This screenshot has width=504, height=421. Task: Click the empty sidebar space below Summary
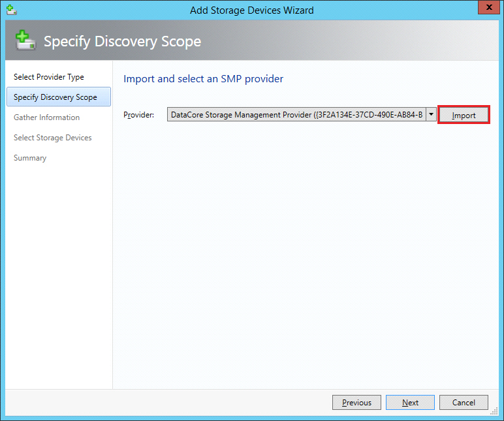(x=57, y=274)
